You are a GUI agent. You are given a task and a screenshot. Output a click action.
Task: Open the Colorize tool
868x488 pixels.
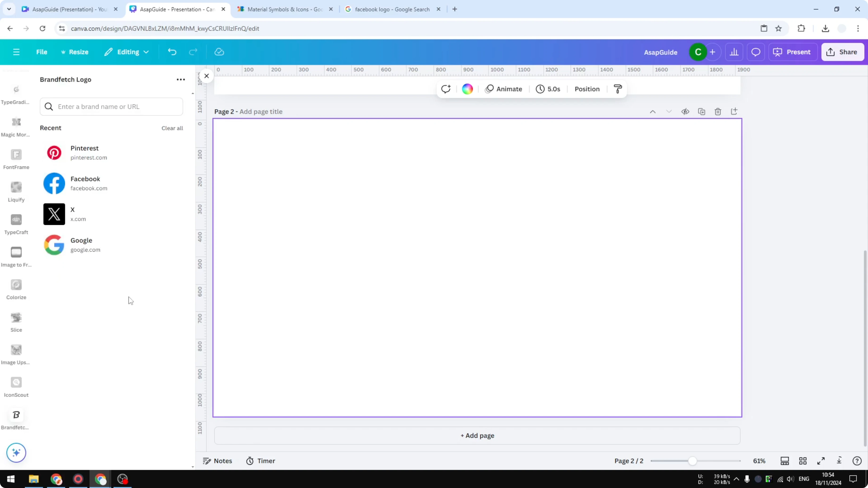[16, 289]
